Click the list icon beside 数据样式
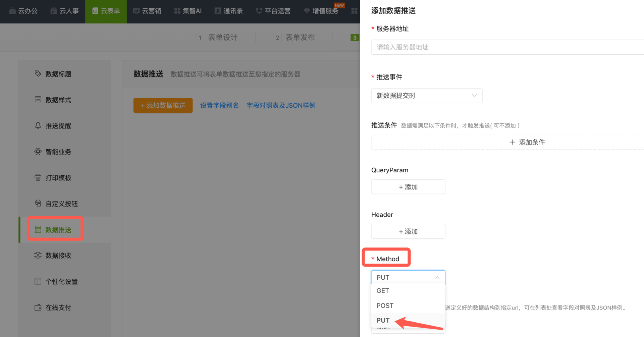The height and width of the screenshot is (337, 644). point(38,100)
